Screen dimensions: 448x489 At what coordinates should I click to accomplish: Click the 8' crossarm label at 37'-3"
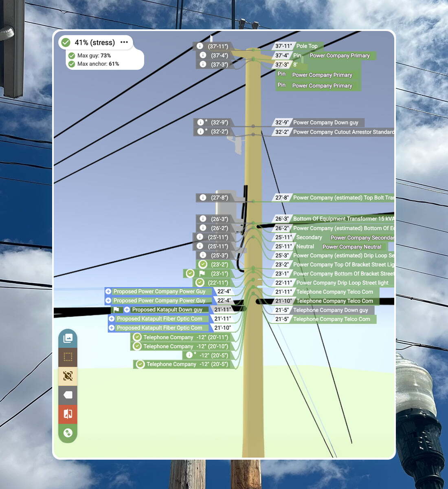pyautogui.click(x=295, y=64)
